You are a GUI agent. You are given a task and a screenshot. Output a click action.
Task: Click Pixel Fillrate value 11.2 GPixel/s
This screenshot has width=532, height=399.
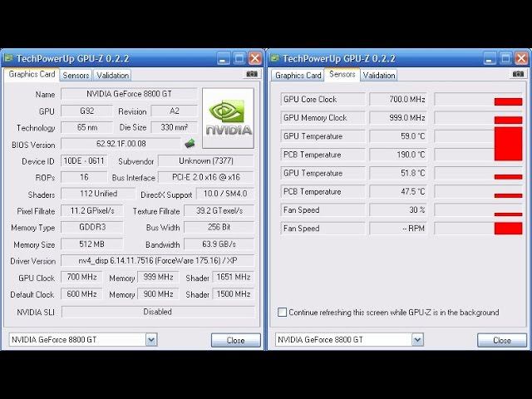[92, 210]
